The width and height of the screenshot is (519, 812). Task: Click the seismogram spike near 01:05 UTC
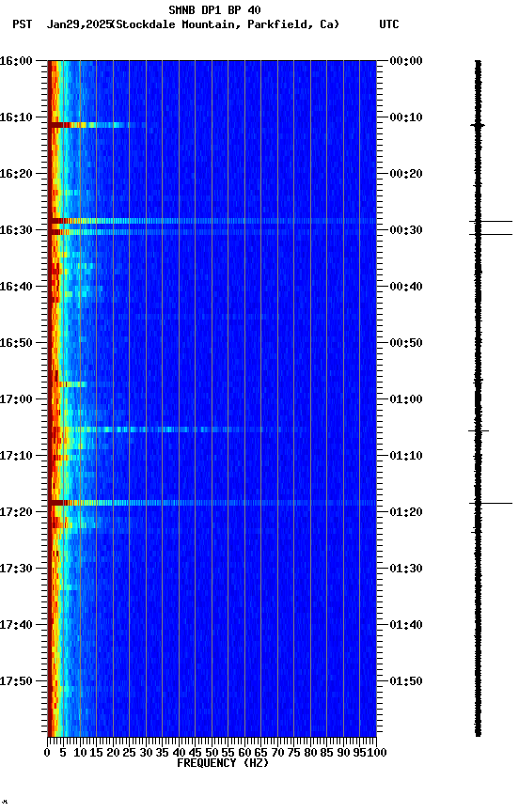479,430
